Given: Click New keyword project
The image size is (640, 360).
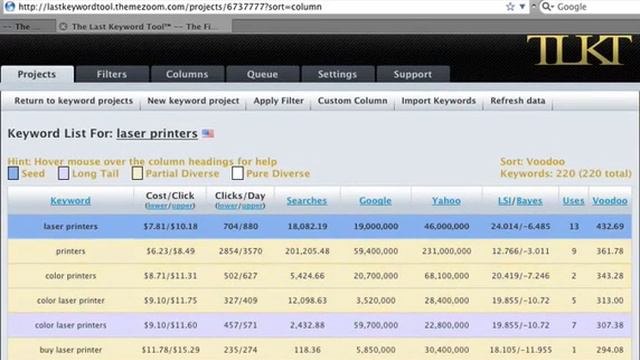Looking at the screenshot, I should coord(193,101).
